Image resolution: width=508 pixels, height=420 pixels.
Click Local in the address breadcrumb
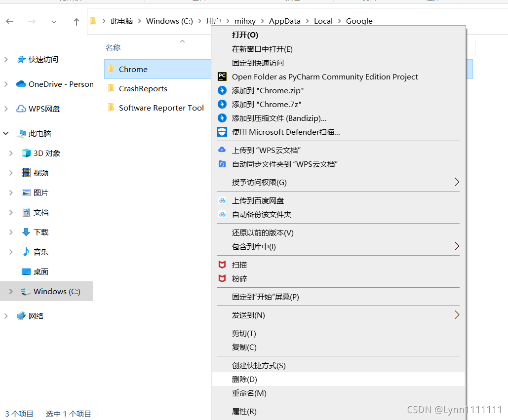323,21
